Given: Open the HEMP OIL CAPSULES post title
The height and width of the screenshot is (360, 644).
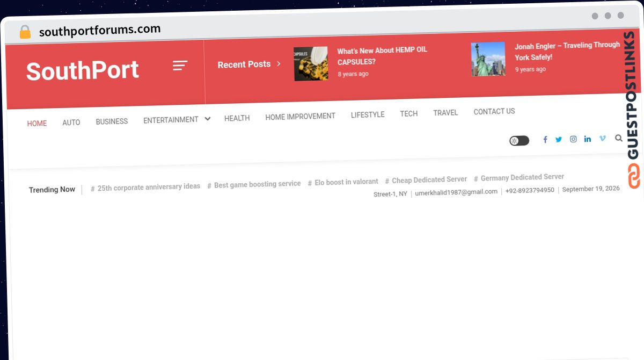Looking at the screenshot, I should tap(382, 56).
